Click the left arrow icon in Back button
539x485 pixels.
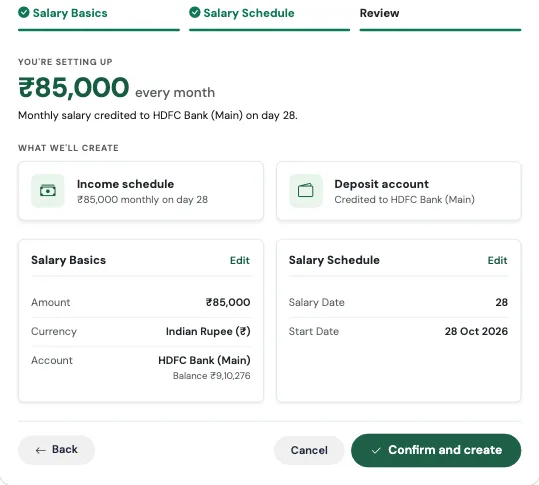coord(41,450)
